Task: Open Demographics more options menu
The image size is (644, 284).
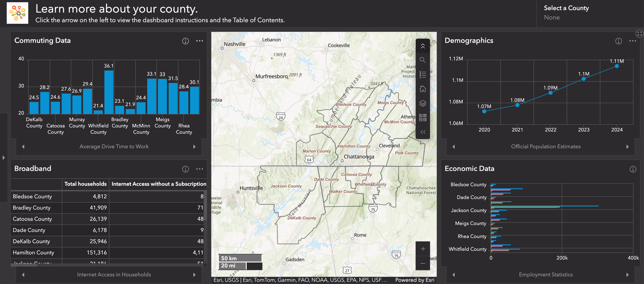Action: click(633, 41)
